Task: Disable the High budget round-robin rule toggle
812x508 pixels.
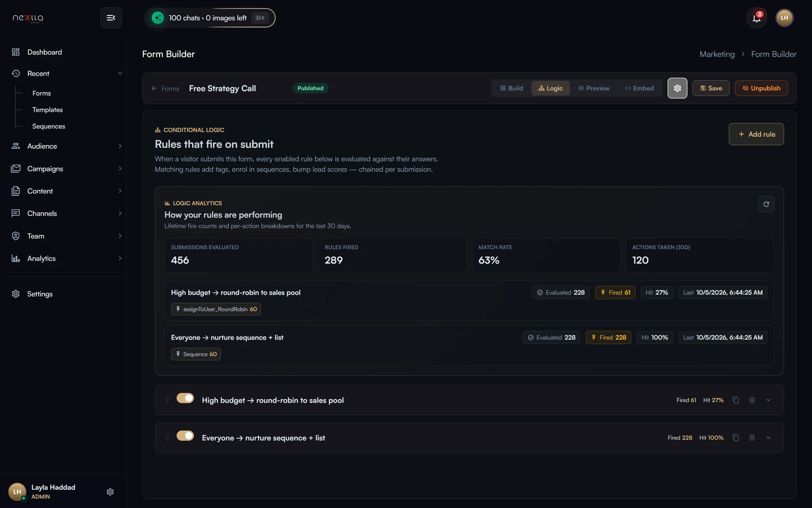Action: coord(185,398)
